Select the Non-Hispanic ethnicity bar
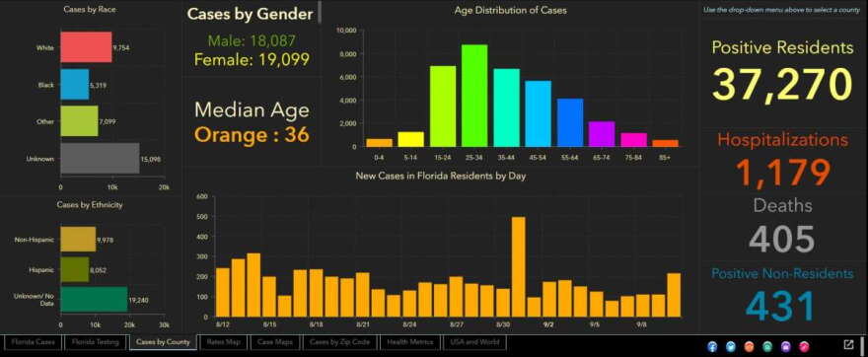 click(x=78, y=239)
